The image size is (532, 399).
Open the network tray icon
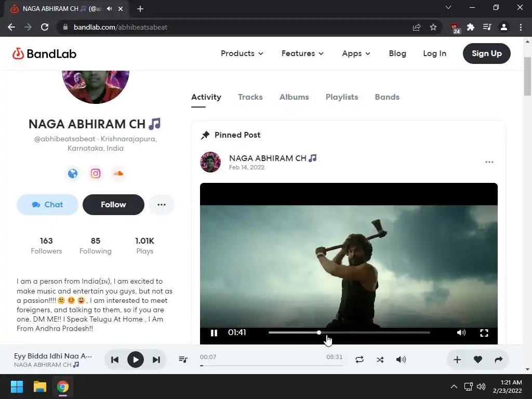[x=469, y=387]
